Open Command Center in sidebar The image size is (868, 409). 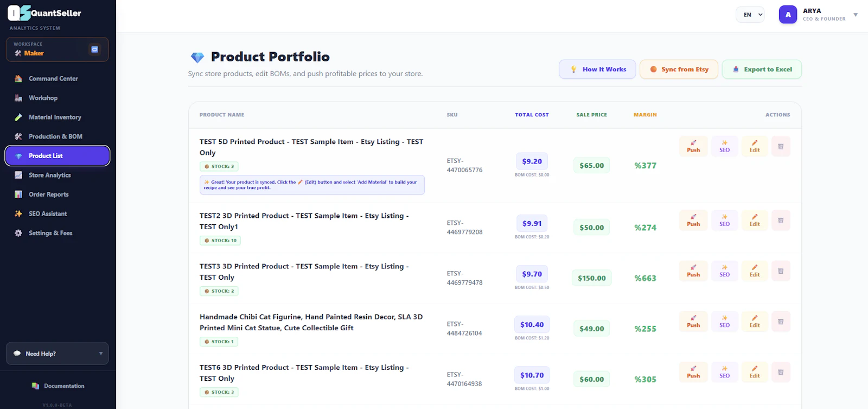58,79
